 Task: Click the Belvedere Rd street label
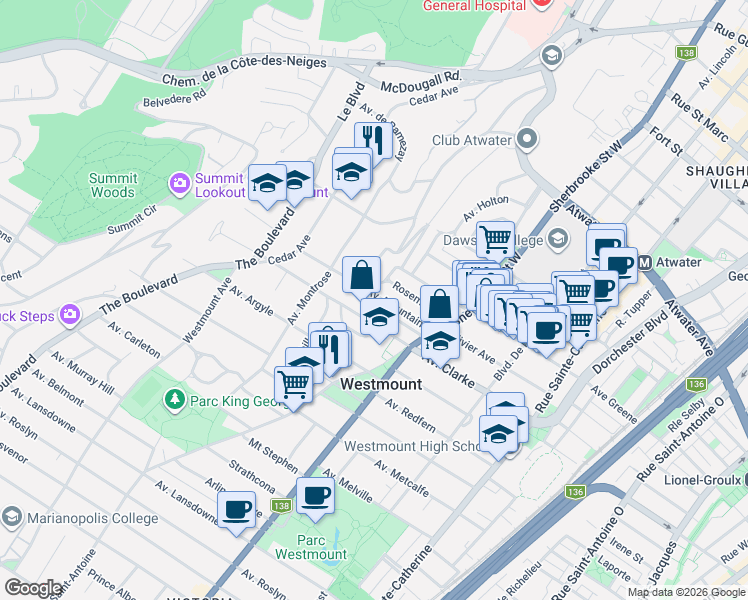pyautogui.click(x=175, y=98)
